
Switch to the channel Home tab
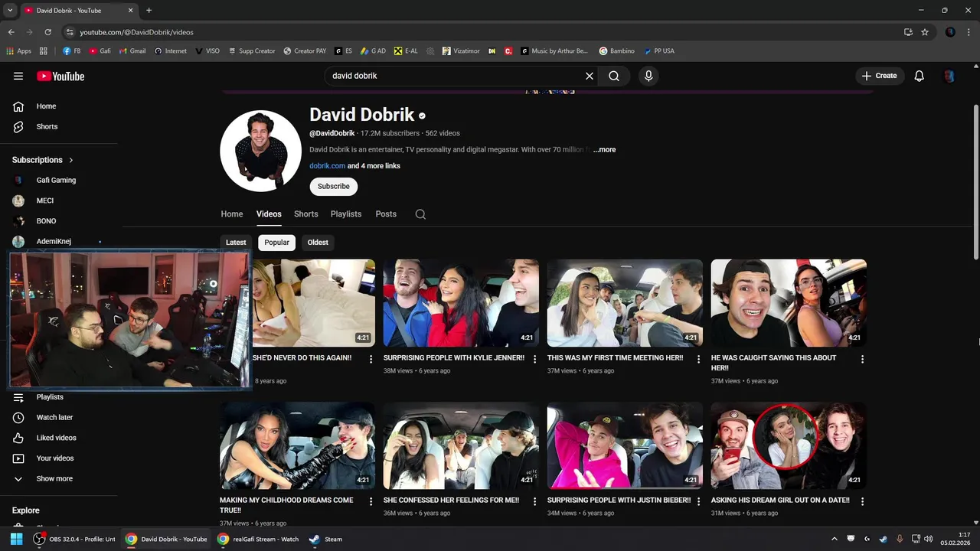coord(232,214)
